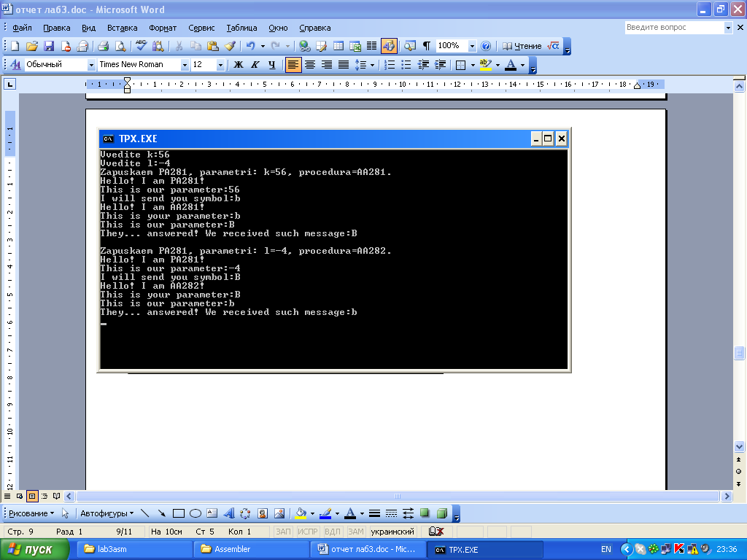Toggle justify alignment
This screenshot has height=560, width=747.
344,65
